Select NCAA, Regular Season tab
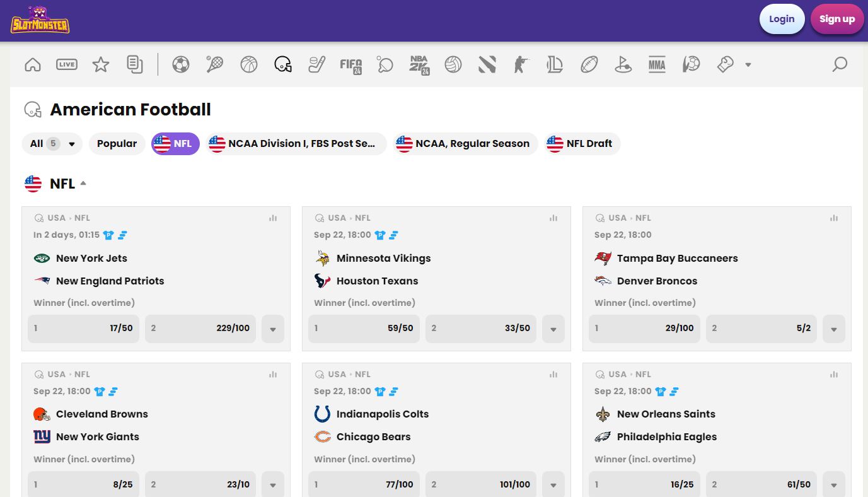Screen dimensions: 868x497 point(466,144)
